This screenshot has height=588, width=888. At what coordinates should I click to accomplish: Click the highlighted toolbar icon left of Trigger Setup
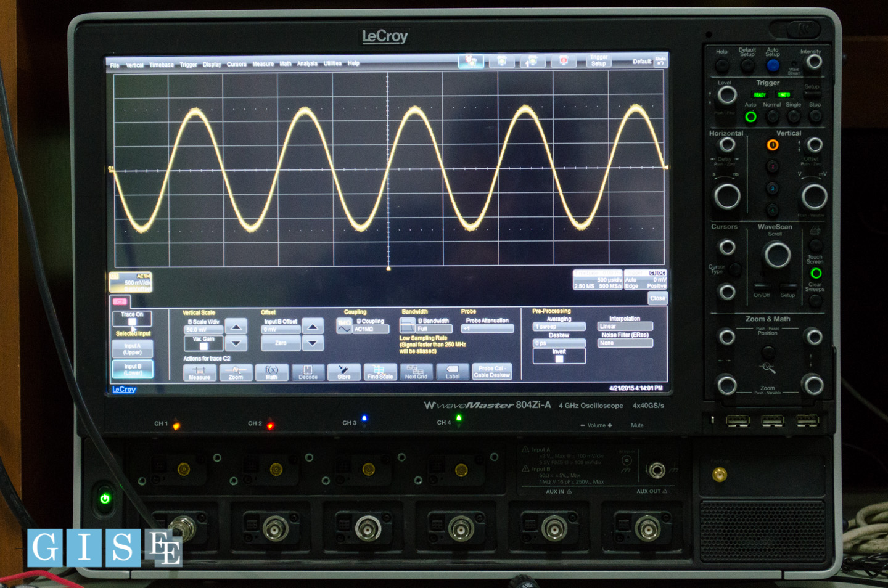(471, 61)
